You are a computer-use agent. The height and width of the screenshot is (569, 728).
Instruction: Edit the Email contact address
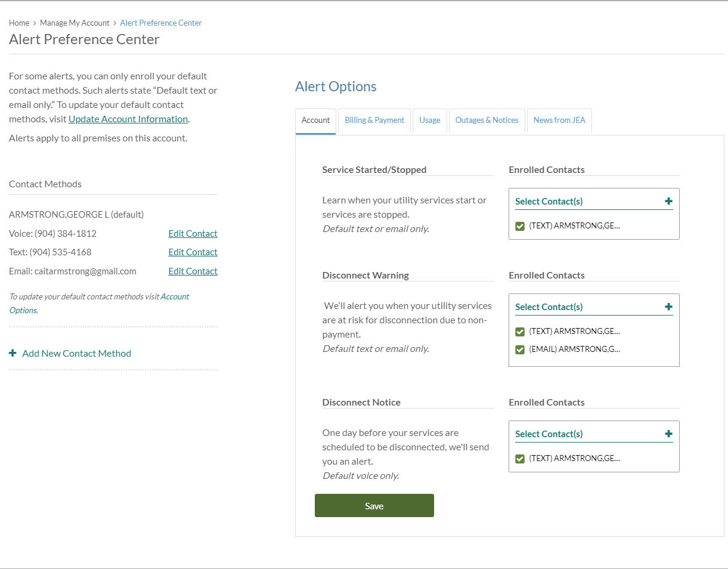[193, 271]
